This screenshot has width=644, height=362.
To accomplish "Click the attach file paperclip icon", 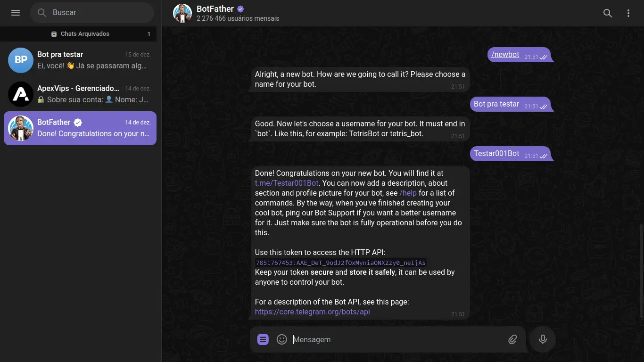I will [512, 339].
